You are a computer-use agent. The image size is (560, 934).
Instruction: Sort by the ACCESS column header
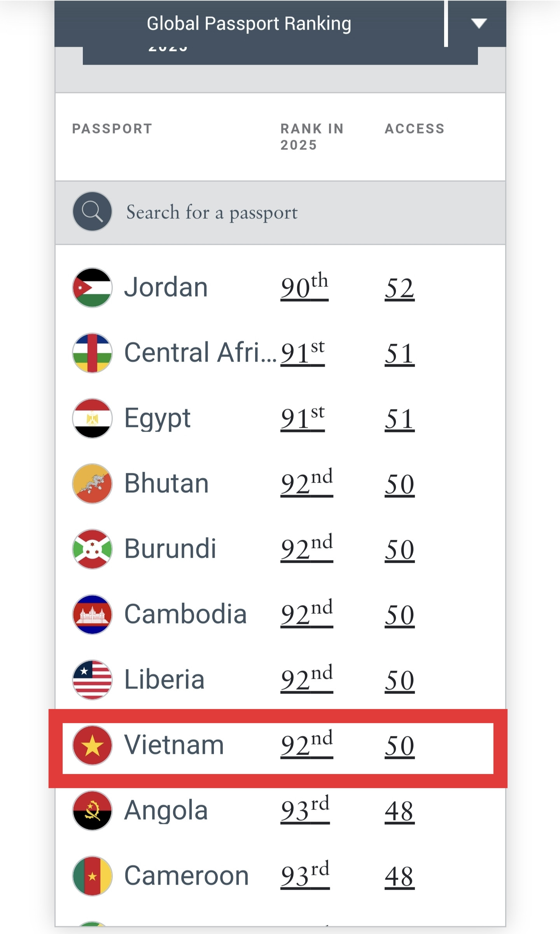point(414,128)
